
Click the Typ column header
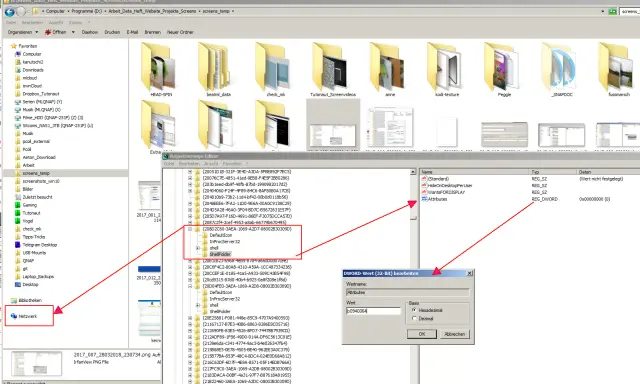[x=553, y=172]
